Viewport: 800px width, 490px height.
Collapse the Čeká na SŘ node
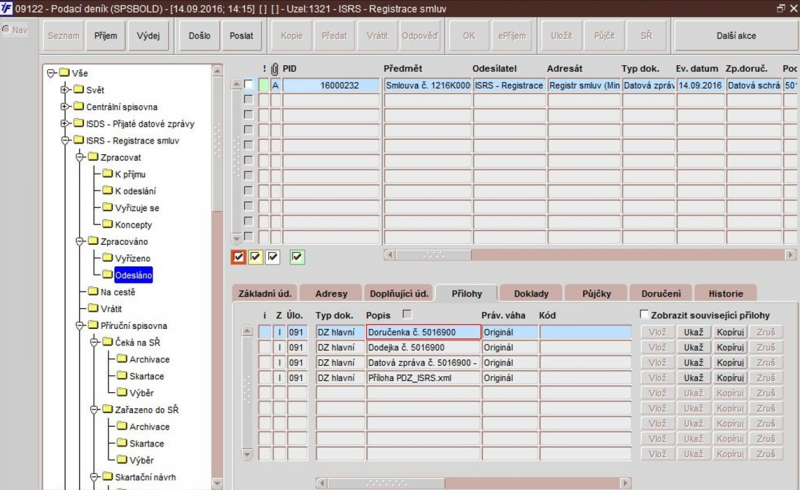(x=94, y=342)
